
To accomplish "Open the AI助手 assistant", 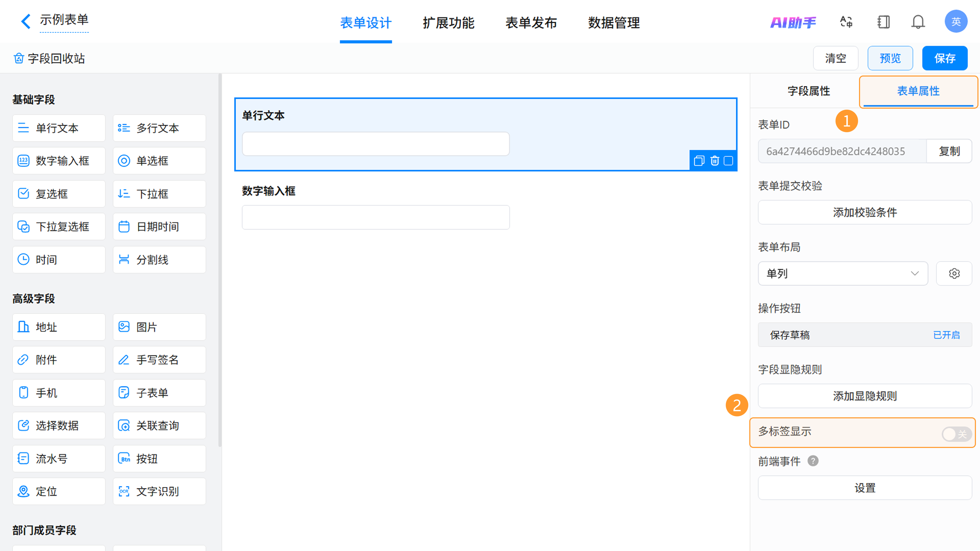I will tap(793, 22).
